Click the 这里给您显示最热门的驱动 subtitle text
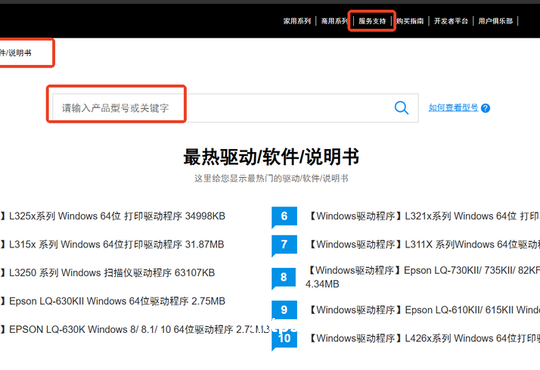Image resolution: width=540 pixels, height=370 pixels. [x=271, y=178]
